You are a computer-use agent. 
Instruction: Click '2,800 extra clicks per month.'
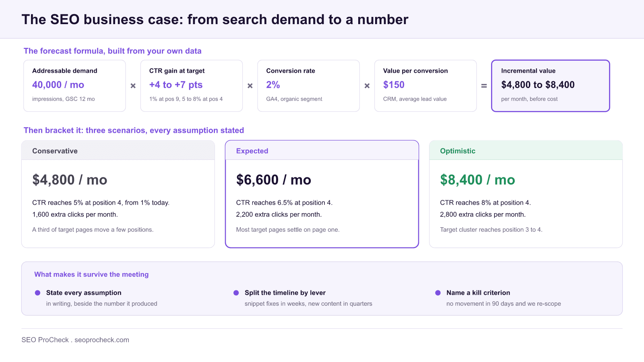[483, 214]
